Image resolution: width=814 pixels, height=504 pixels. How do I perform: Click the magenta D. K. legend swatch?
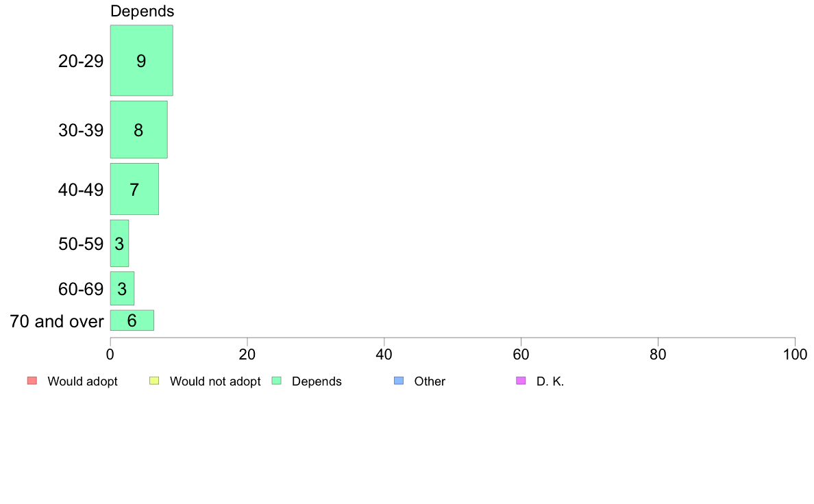point(521,381)
